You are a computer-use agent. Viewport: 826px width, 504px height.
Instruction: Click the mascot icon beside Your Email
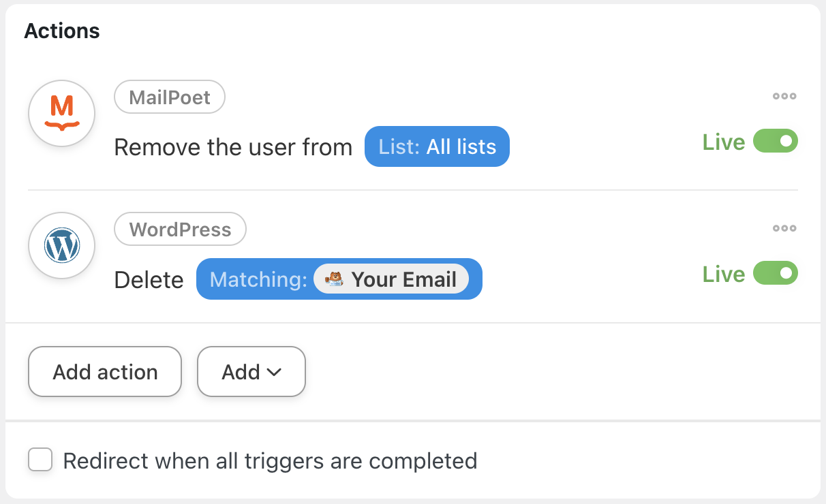point(334,279)
